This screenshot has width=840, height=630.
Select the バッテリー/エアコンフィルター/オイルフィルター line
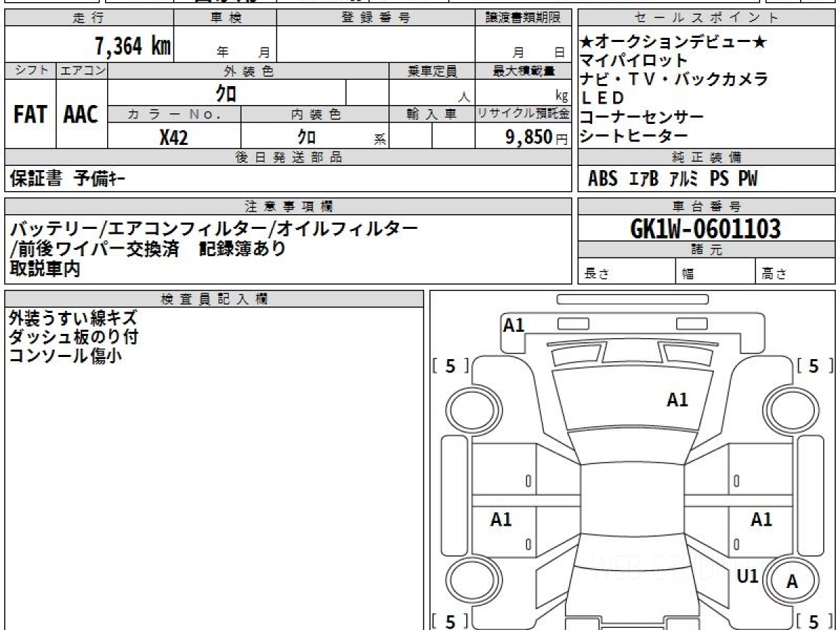click(213, 229)
